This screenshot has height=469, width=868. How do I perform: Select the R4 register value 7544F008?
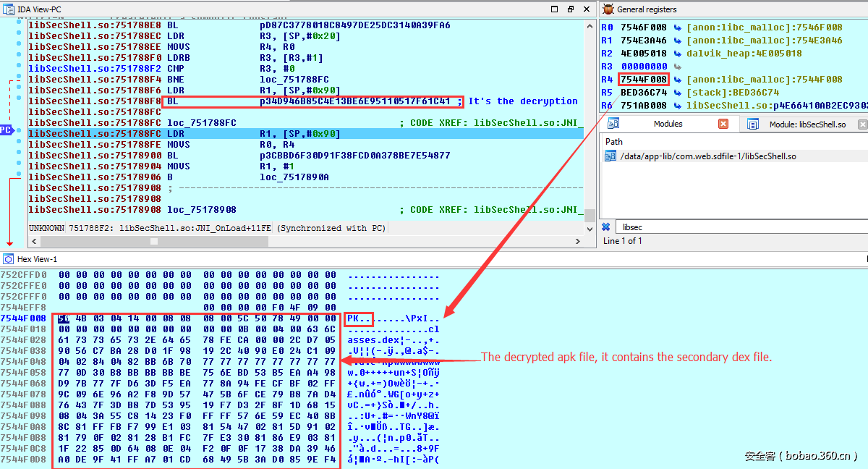click(x=644, y=80)
